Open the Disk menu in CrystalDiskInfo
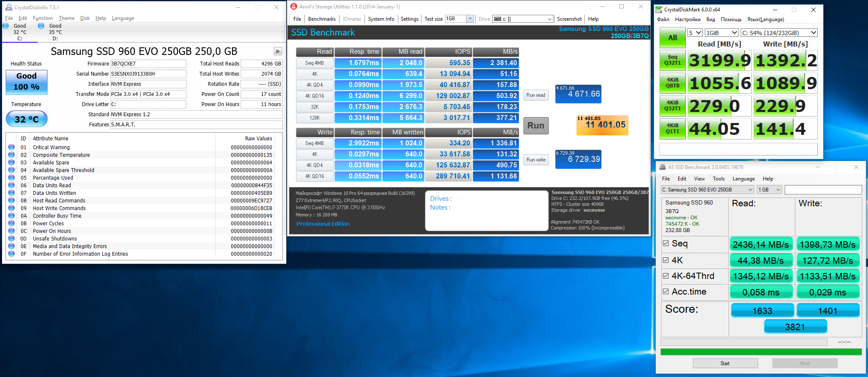This screenshot has height=377, width=868. pyautogui.click(x=85, y=18)
